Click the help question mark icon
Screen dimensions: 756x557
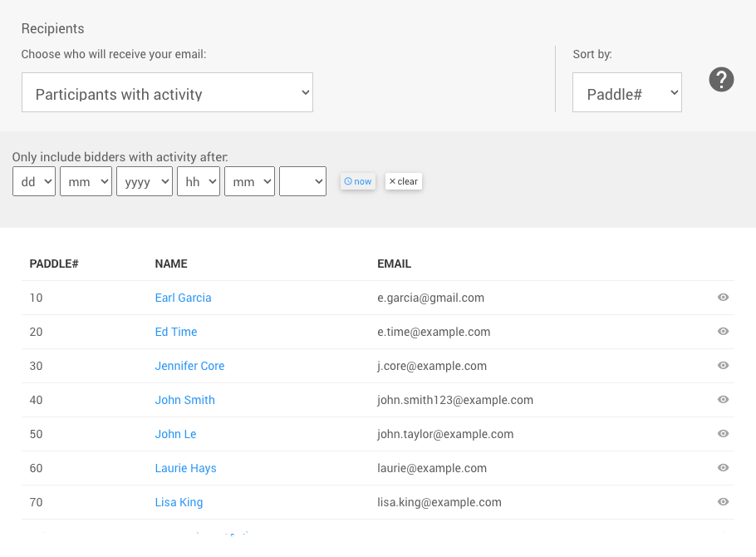pyautogui.click(x=721, y=80)
